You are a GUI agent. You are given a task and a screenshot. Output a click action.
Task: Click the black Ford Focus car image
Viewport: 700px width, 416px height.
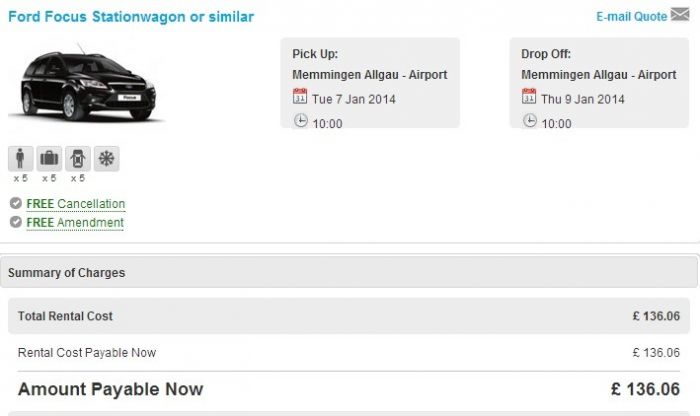point(88,83)
